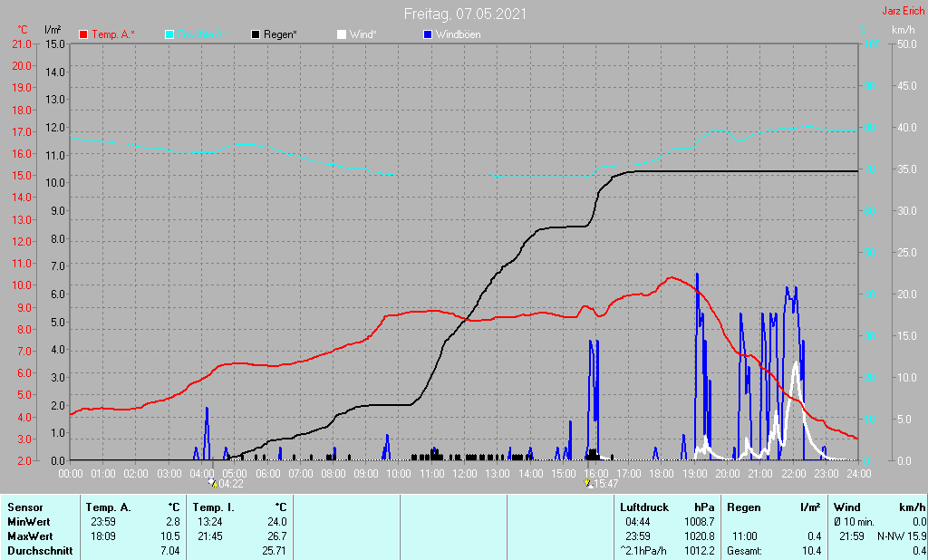Click the '25.71' Temp. I. average value
The width and height of the screenshot is (928, 560).
[x=275, y=551]
